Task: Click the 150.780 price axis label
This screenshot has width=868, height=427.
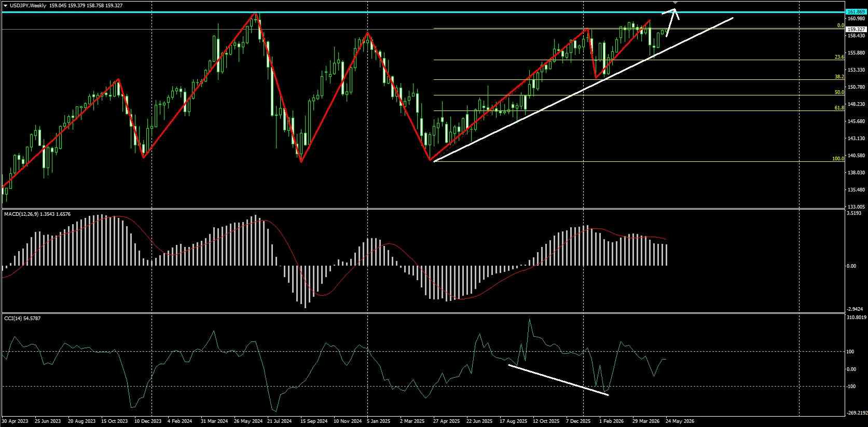Action: pos(856,87)
